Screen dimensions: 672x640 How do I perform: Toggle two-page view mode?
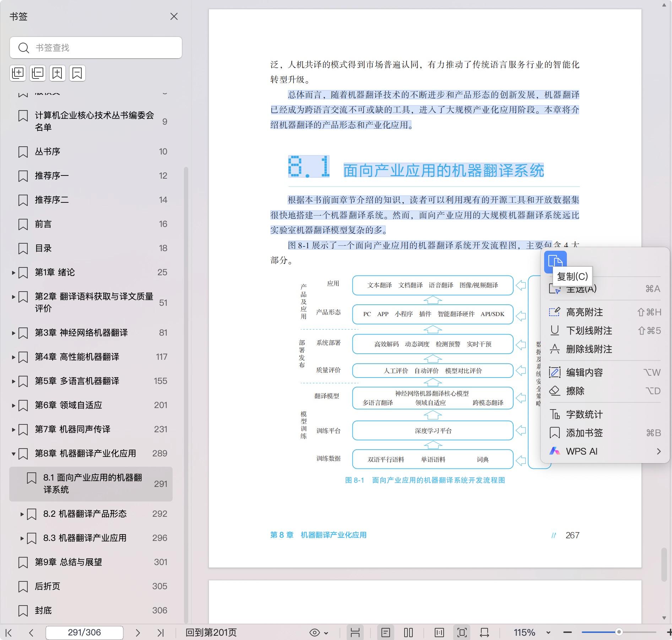408,633
